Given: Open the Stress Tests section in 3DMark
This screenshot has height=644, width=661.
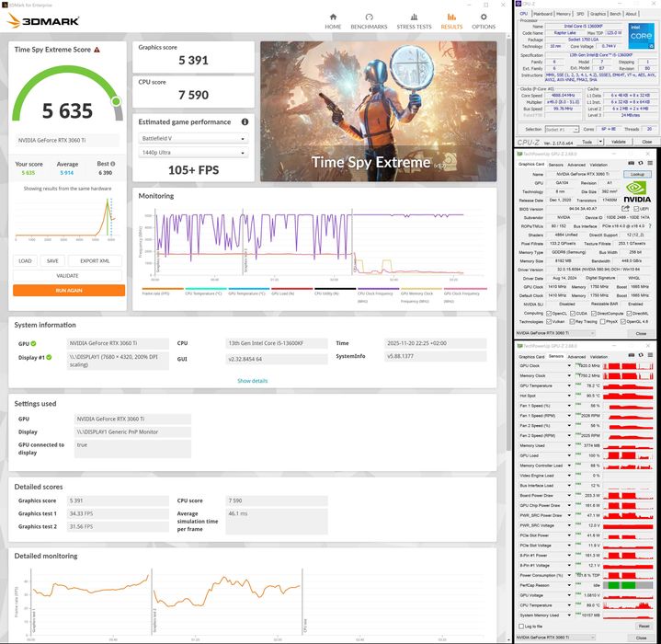Looking at the screenshot, I should tap(414, 21).
